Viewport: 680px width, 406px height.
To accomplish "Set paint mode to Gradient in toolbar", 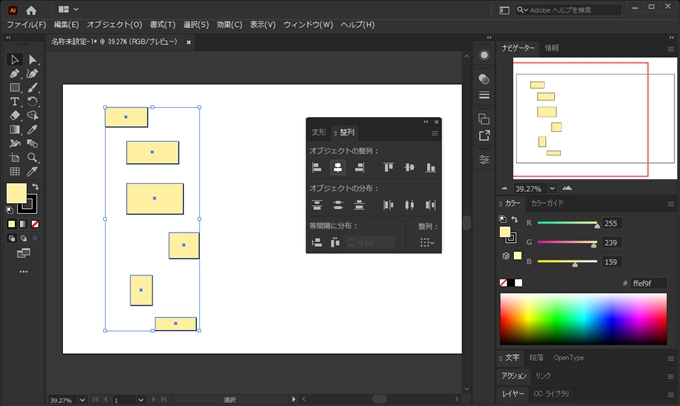I will pos(23,224).
